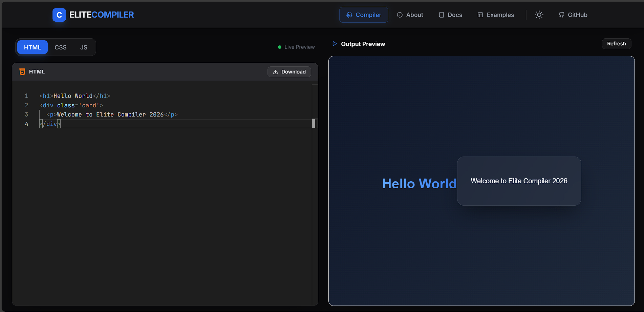
Task: Click the Hello World heading in preview
Action: click(x=419, y=184)
